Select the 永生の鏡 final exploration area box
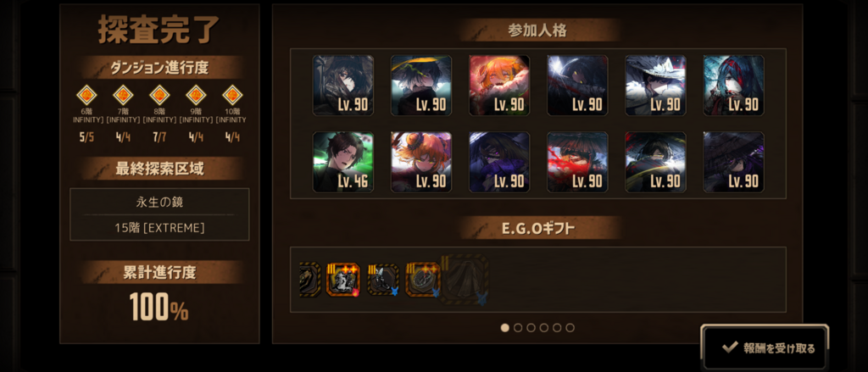Image resolution: width=868 pixels, height=372 pixels. coord(159,214)
